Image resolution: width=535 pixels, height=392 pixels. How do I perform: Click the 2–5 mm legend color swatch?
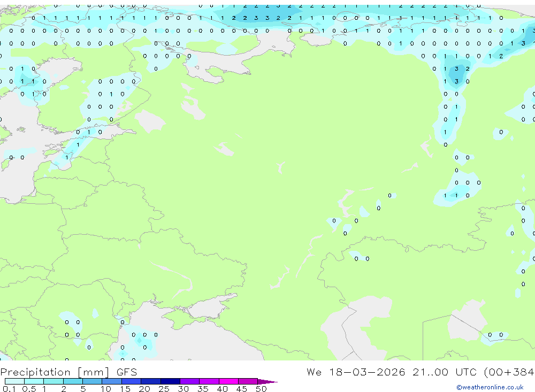point(73,381)
